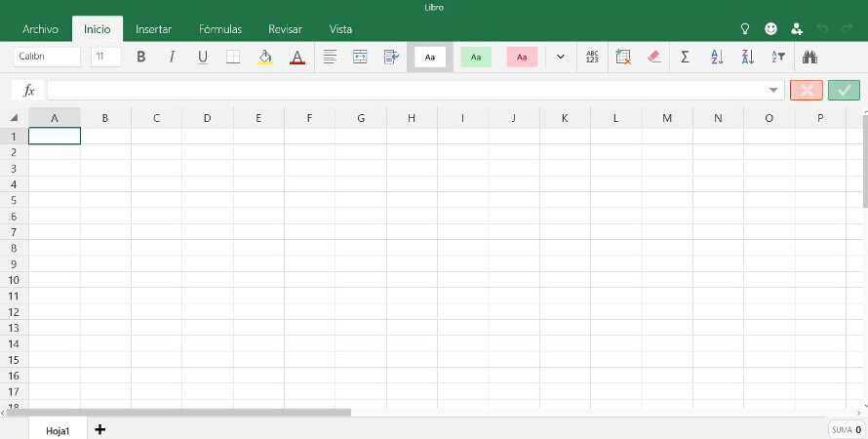Select column D header
868x439 pixels.
(207, 118)
